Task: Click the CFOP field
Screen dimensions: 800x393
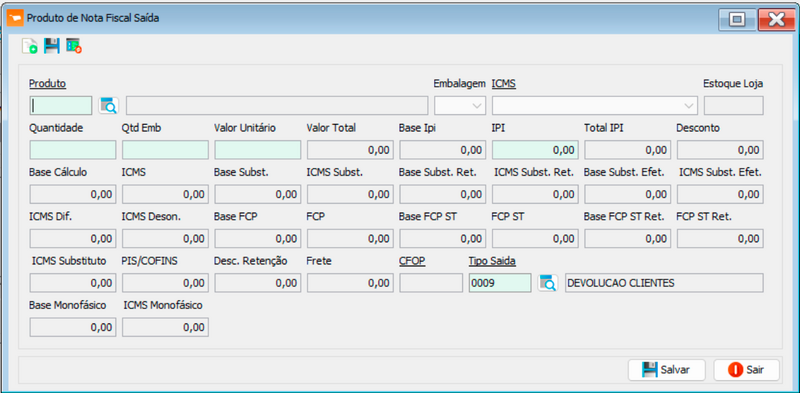Action: pos(431,283)
